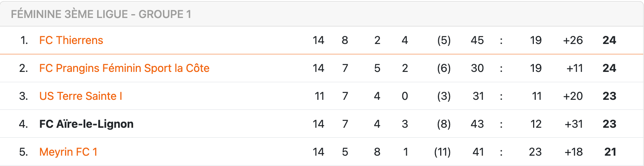Click FC Prangins' +11 goal difference
The height and width of the screenshot is (166, 644).
pos(574,68)
